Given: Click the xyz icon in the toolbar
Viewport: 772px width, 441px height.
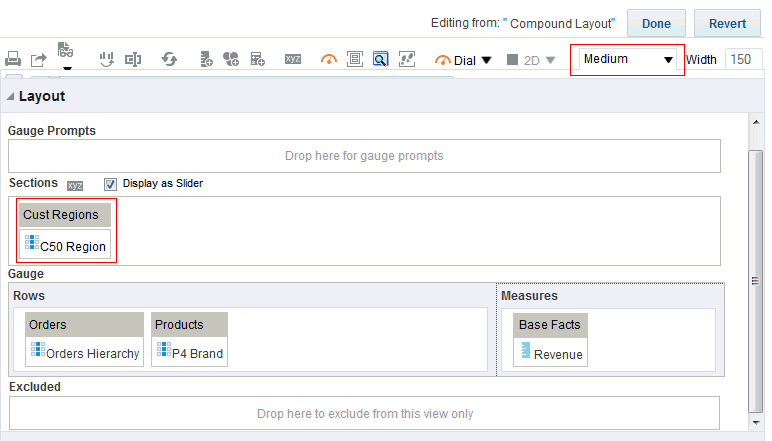Looking at the screenshot, I should click(293, 60).
